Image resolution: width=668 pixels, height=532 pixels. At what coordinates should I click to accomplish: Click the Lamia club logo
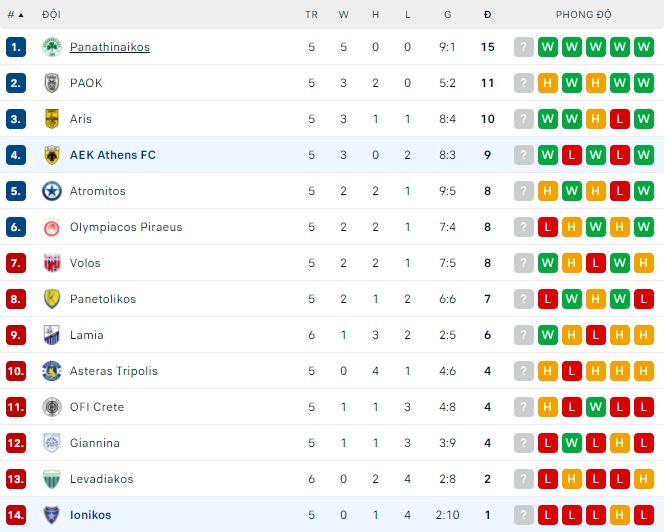coord(52,335)
